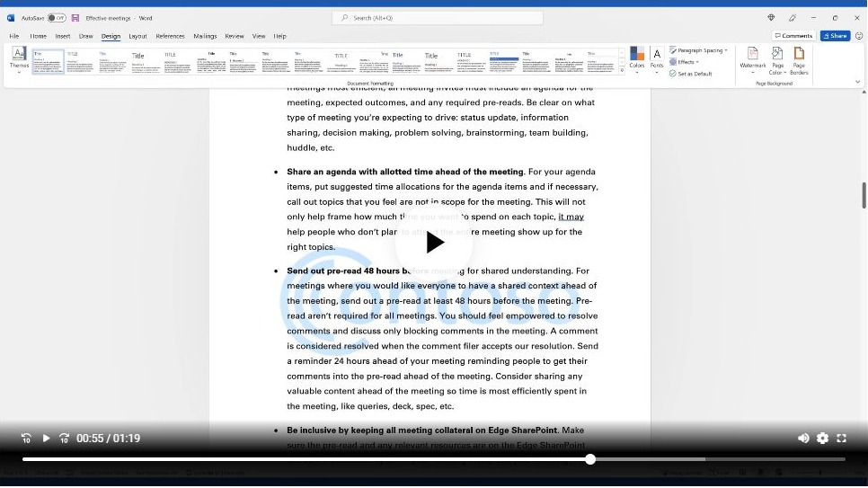Screen dimensions: 868x488
Task: Click the Microsoft Premium diamond icon
Action: point(771,18)
